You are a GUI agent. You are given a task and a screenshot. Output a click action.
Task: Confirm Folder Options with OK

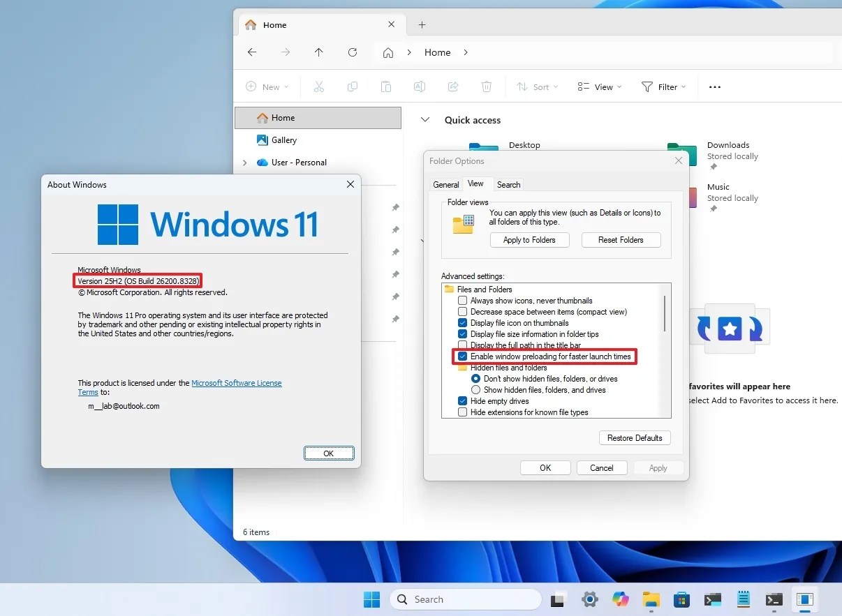point(545,468)
